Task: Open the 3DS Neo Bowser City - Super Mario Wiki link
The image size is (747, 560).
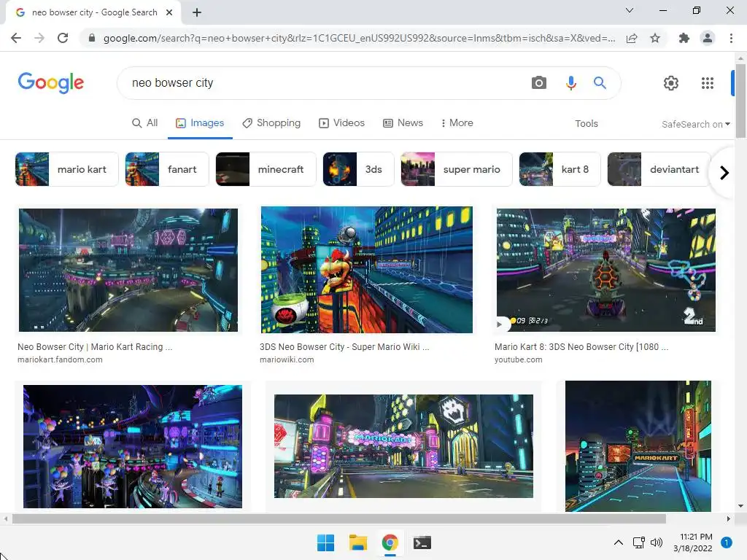Action: [x=344, y=346]
